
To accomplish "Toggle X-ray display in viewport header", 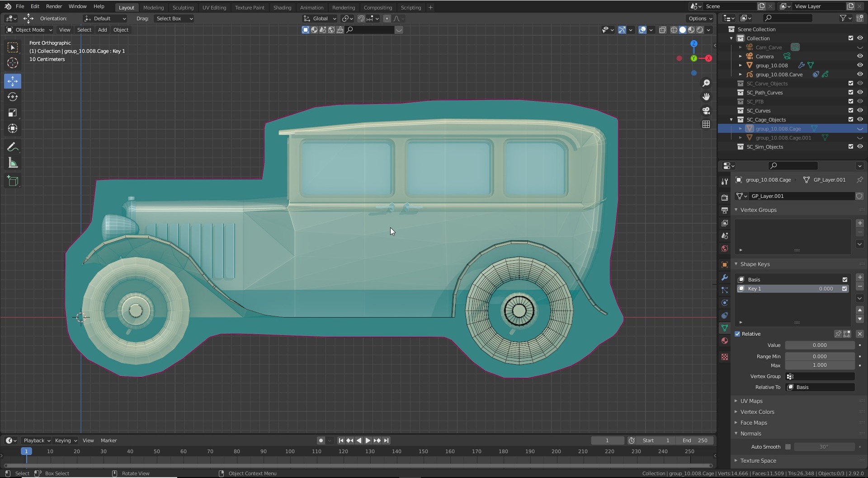I will point(662,30).
